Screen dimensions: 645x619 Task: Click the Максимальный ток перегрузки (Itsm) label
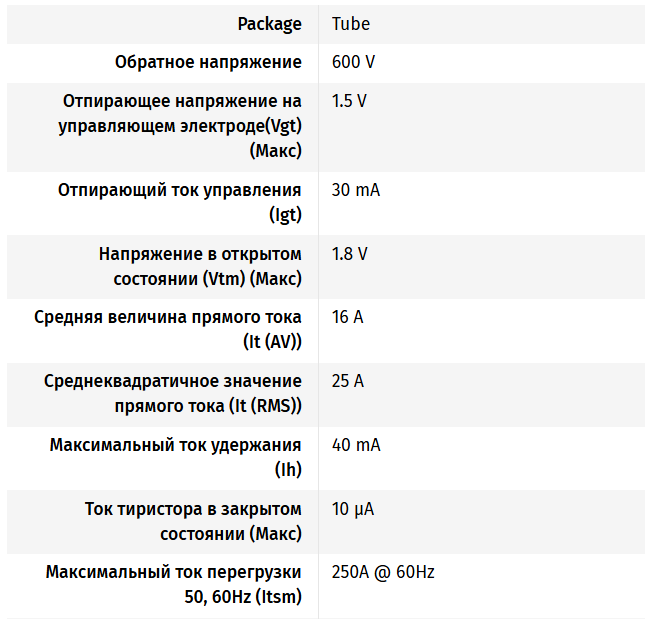pos(173,585)
